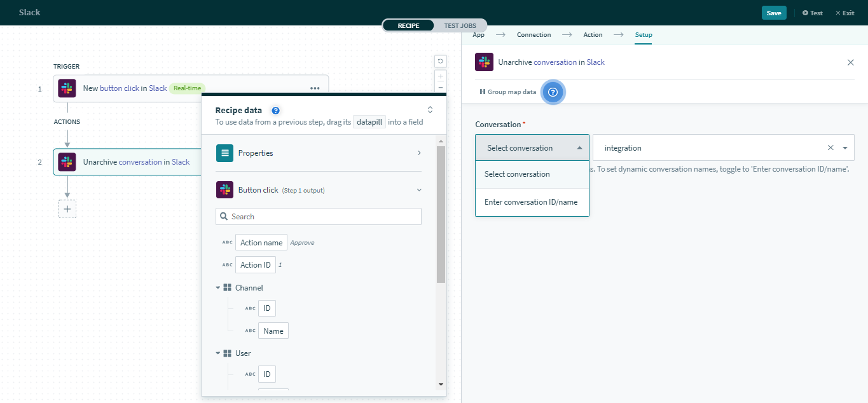
Task: Click the Properties list icon
Action: [224, 153]
